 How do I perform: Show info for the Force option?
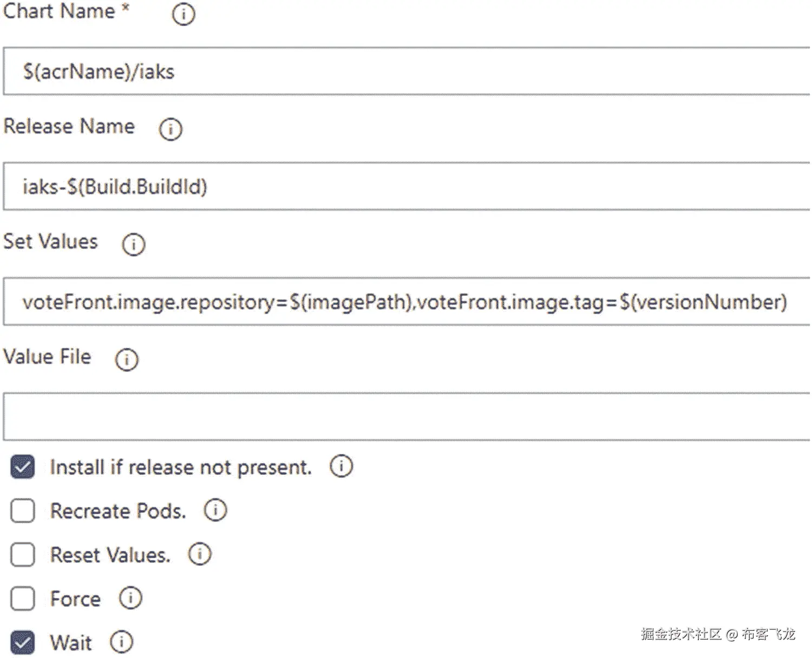(130, 598)
